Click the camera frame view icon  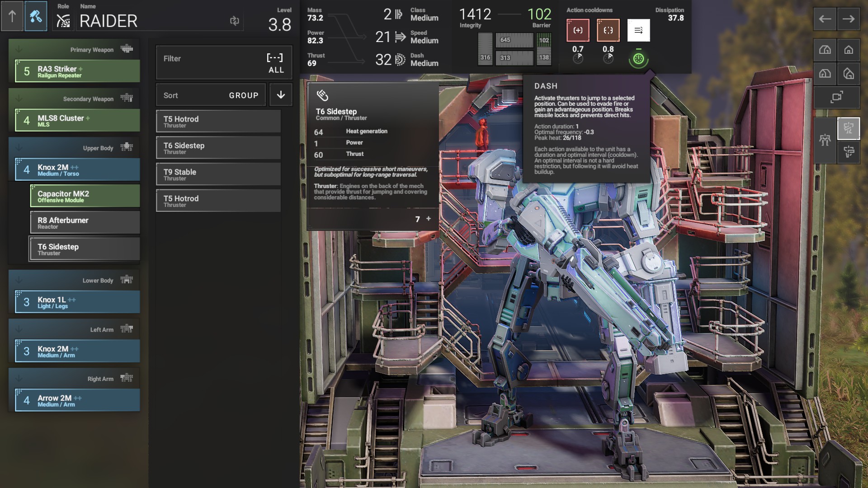(x=837, y=97)
